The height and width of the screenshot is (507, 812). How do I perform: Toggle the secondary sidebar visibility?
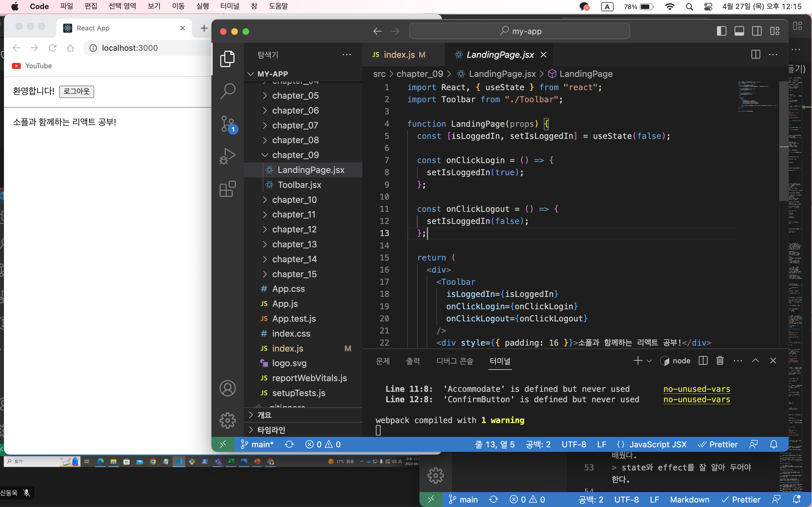757,31
